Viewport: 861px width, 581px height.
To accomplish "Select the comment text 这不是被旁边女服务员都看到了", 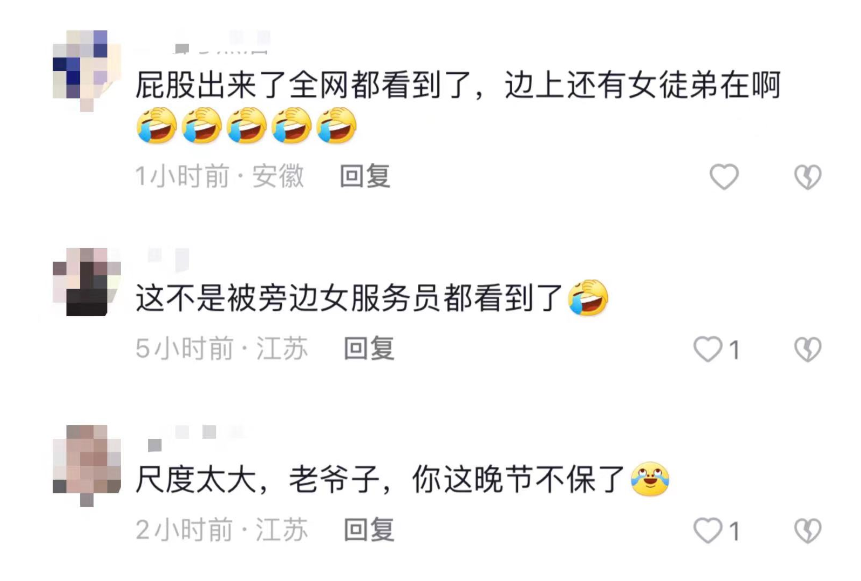I will (349, 298).
